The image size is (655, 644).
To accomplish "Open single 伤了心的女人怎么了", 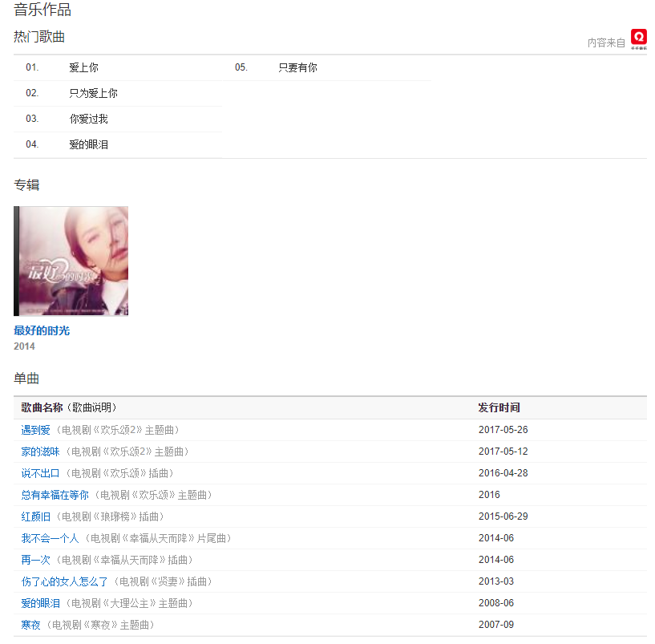I will [x=66, y=581].
